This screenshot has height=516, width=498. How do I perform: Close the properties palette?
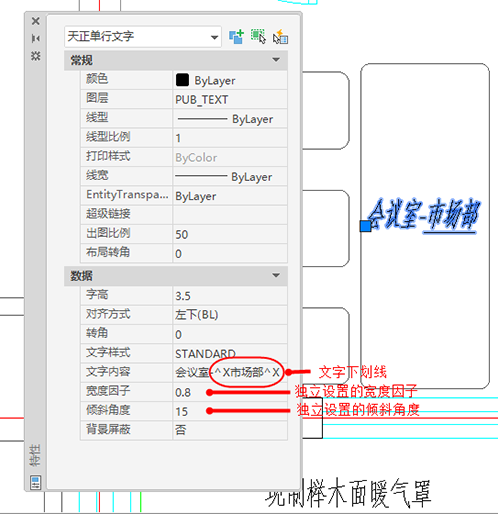tap(36, 21)
